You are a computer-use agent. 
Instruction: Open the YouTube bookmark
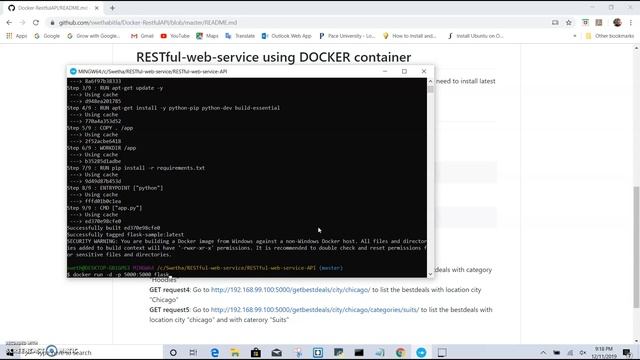[x=175, y=36]
